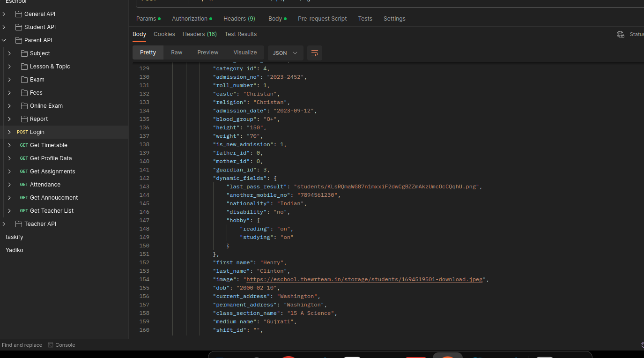Expand the Fees folder chevron
The image size is (644, 358).
pyautogui.click(x=9, y=93)
